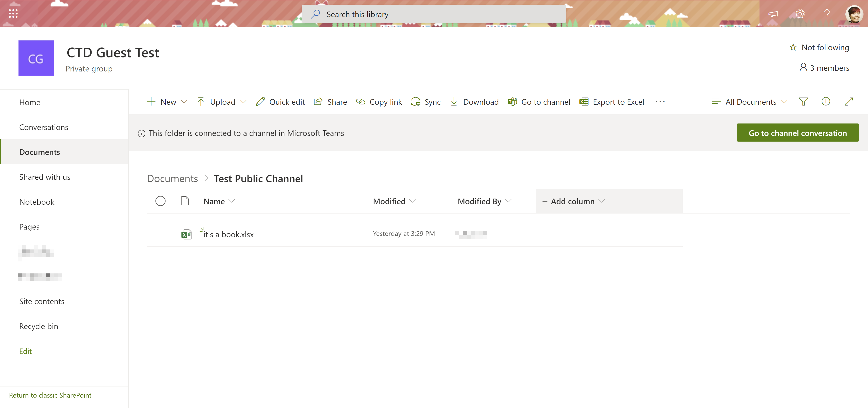Screen dimensions: 868x408
Task: Open the app launcher waffle icon
Action: click(x=13, y=14)
